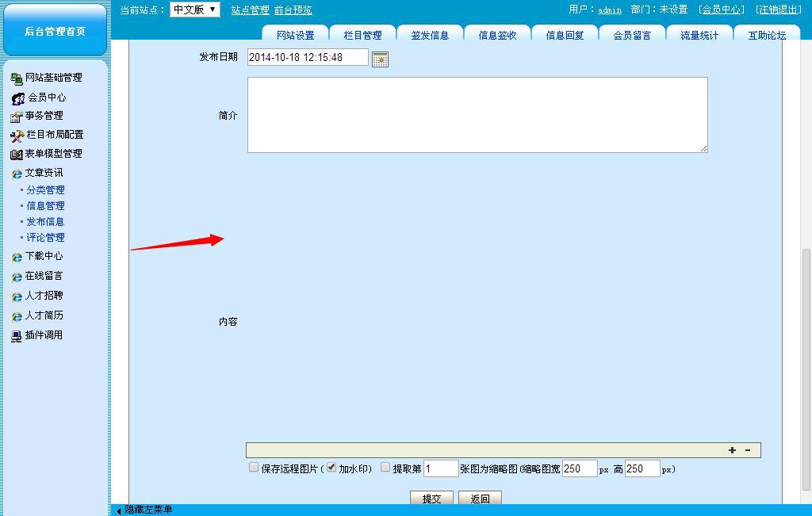Click the 插件调用 computer icon
Viewport: 812px width, 516px height.
pos(16,336)
